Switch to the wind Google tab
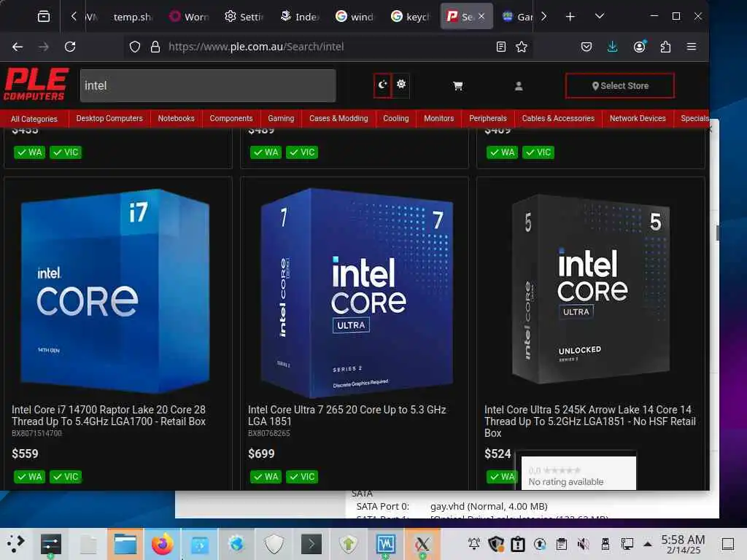The image size is (747, 560). click(x=355, y=17)
